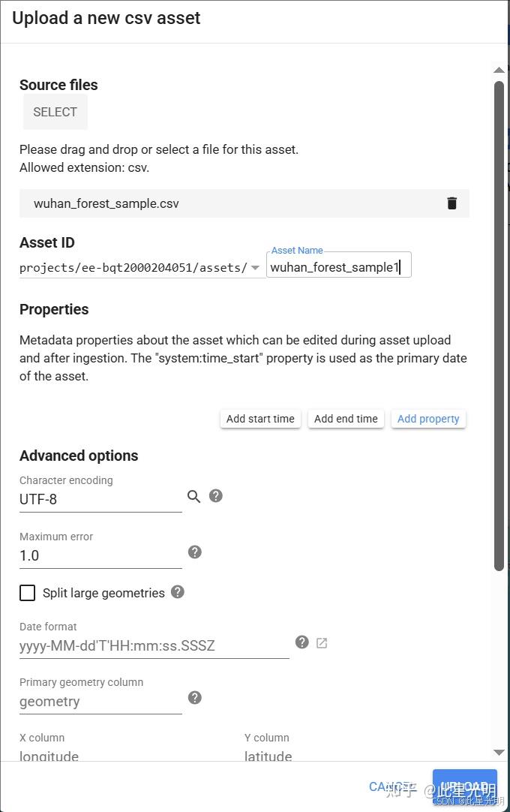
Task: Click the Add end time button
Action: 346,419
